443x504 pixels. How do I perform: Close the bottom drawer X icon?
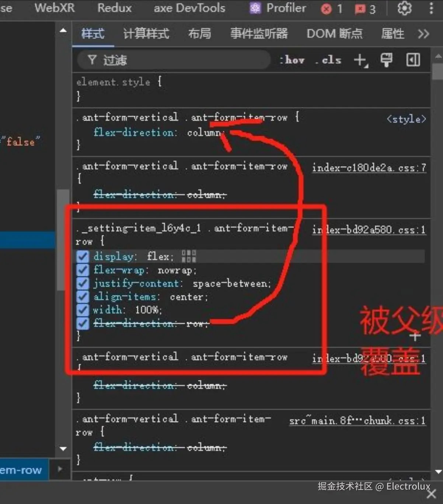pos(431,494)
